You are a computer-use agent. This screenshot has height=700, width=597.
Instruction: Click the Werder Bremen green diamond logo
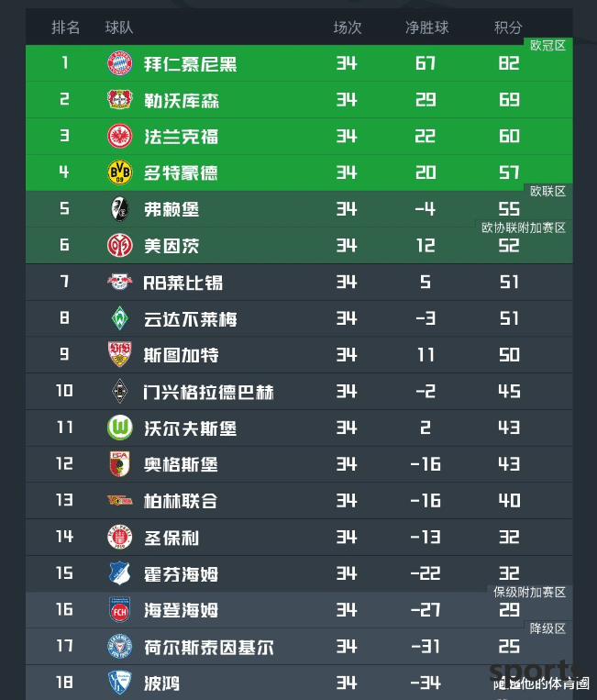tap(119, 318)
